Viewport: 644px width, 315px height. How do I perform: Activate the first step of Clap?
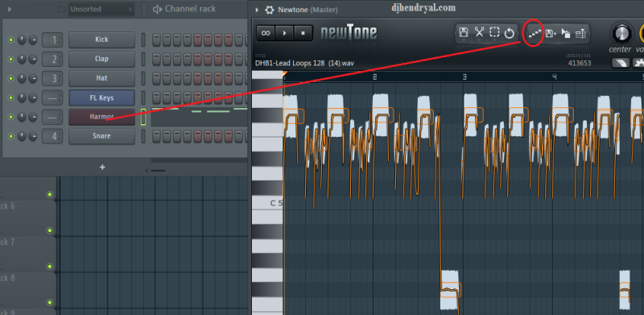(x=156, y=60)
